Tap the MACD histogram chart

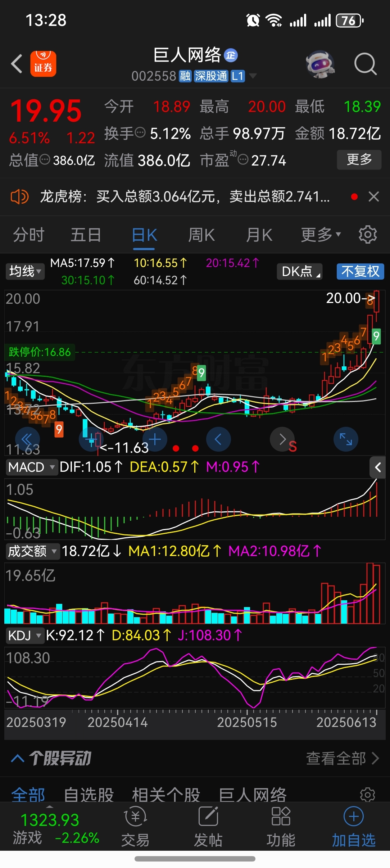pyautogui.click(x=195, y=509)
